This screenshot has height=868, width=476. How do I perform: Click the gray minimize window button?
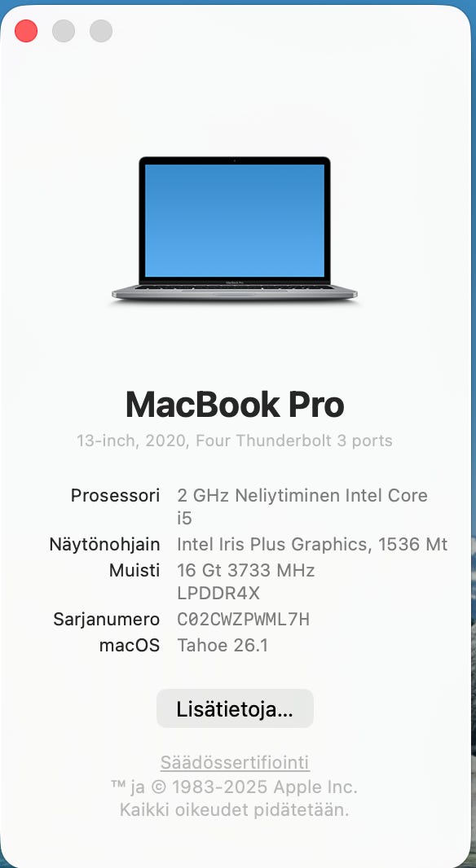click(x=64, y=31)
